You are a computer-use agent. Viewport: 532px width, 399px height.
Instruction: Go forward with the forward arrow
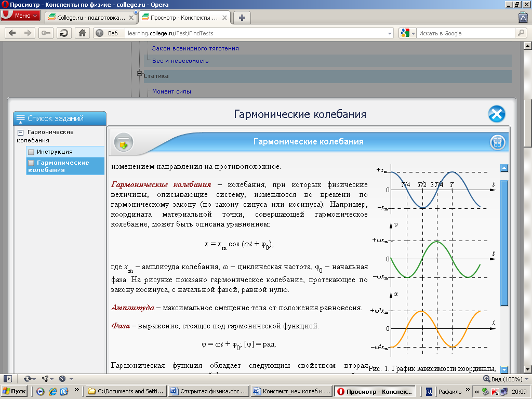tap(28, 33)
